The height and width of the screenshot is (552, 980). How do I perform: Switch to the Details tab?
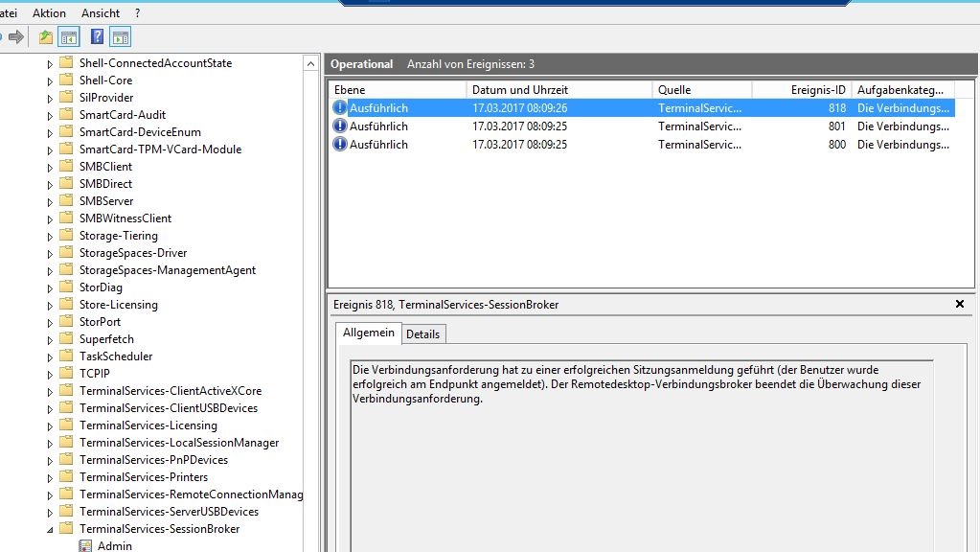click(422, 334)
